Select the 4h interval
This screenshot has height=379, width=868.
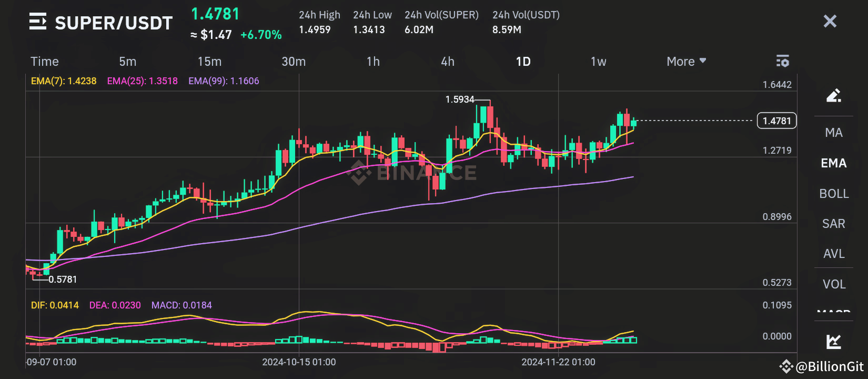448,62
